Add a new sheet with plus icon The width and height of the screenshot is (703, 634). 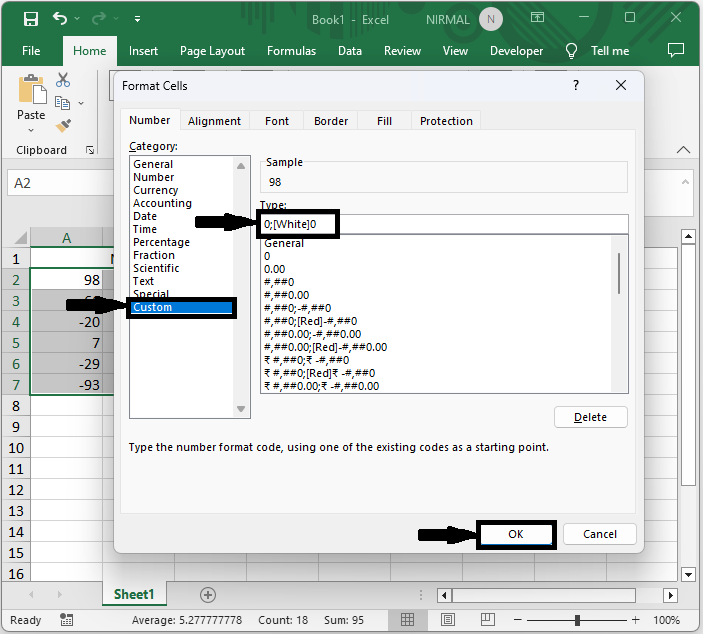[x=208, y=594]
